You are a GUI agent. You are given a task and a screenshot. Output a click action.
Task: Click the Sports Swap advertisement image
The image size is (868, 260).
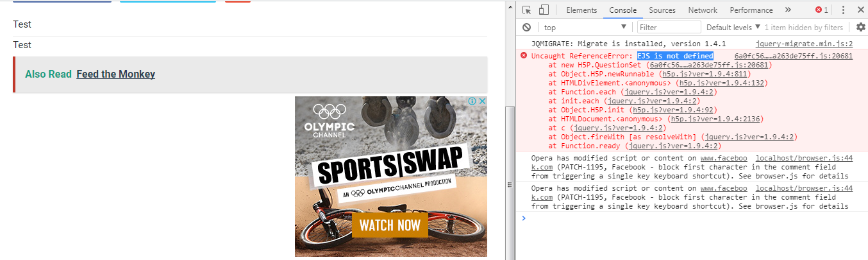pos(391,177)
